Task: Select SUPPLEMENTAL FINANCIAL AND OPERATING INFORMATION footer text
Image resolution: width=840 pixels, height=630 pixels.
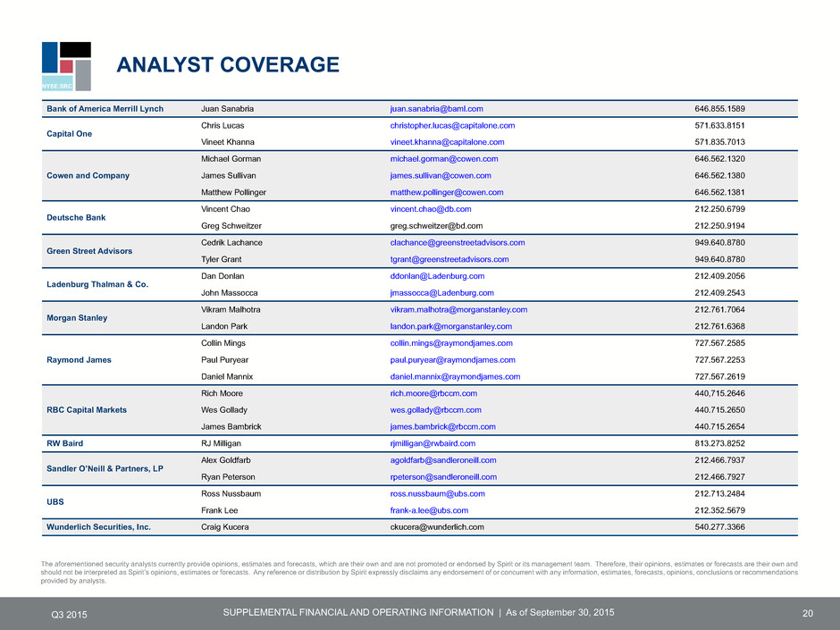Action: [358, 612]
